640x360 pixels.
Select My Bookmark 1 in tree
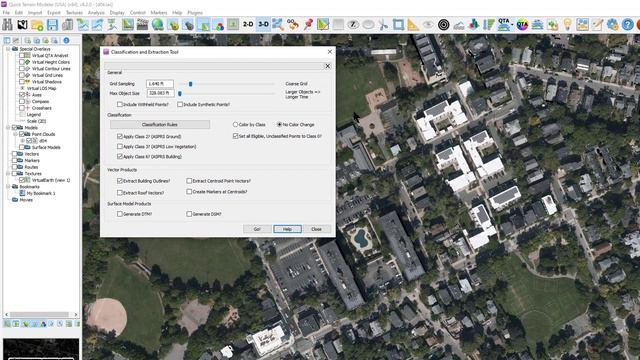[x=41, y=193]
